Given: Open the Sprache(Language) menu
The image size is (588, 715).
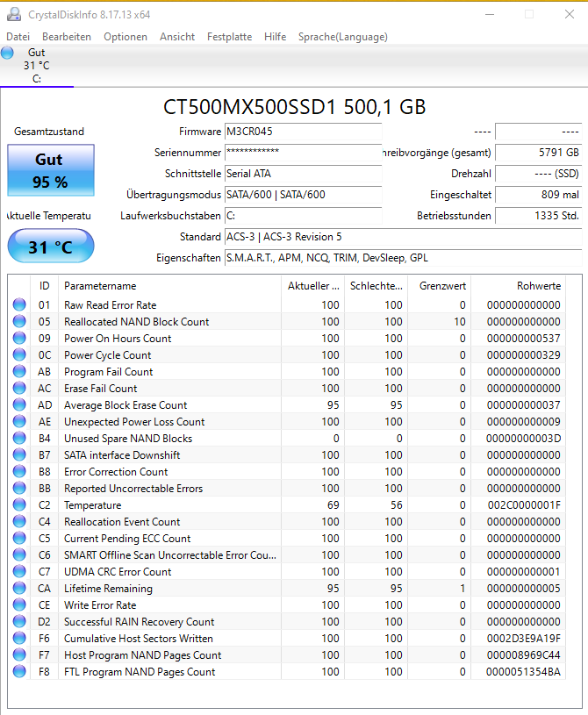Looking at the screenshot, I should coord(343,37).
